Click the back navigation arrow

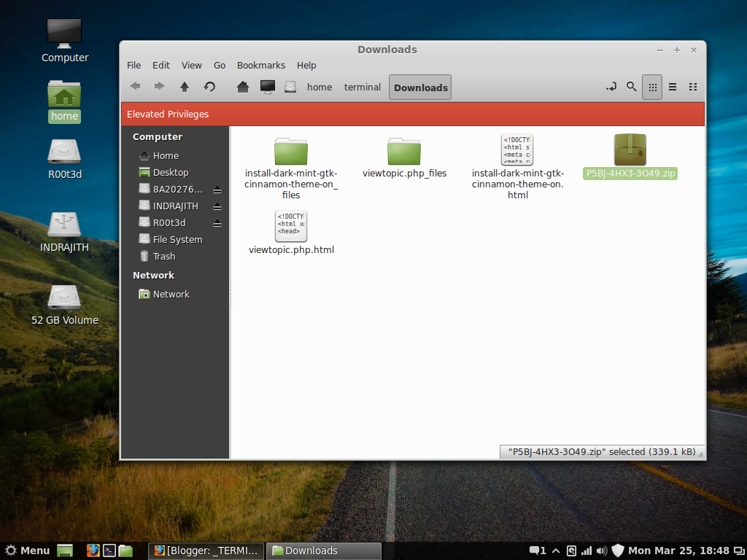[x=135, y=86]
